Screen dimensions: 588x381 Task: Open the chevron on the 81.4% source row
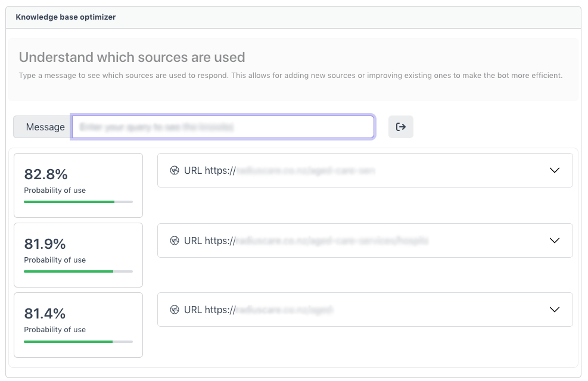point(554,310)
